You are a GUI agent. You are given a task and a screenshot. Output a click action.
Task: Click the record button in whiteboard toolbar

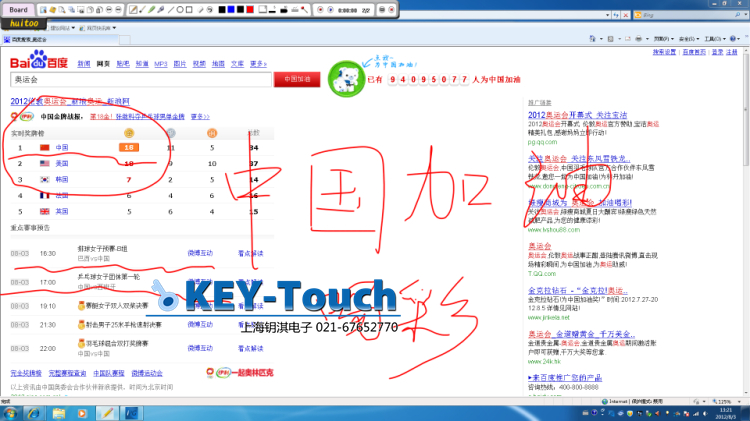click(x=320, y=10)
